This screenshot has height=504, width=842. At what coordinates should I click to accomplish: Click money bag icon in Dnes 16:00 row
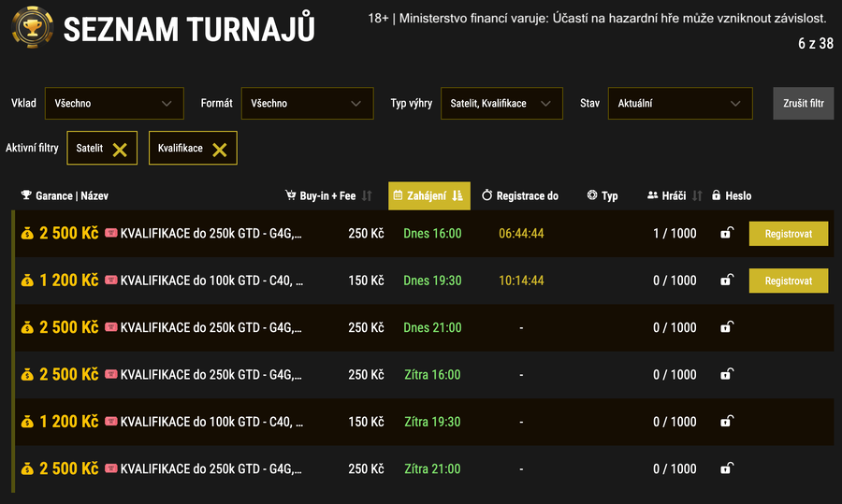pos(27,234)
